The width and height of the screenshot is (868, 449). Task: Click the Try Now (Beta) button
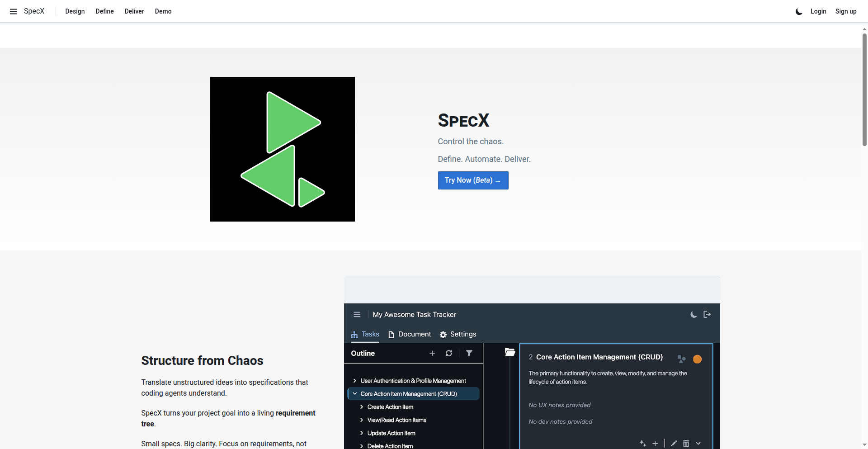click(x=473, y=180)
